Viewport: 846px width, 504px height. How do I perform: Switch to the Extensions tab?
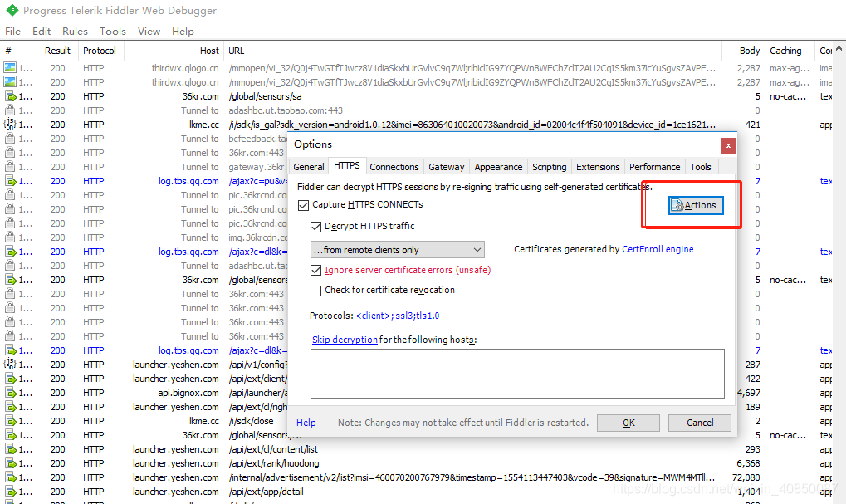point(598,167)
